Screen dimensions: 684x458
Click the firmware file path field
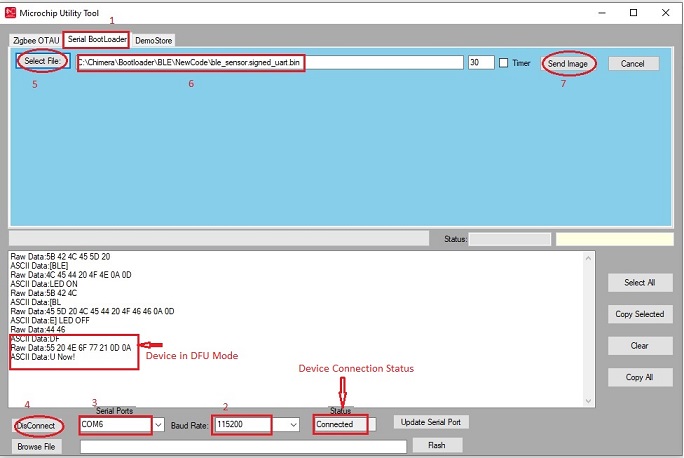(270, 62)
